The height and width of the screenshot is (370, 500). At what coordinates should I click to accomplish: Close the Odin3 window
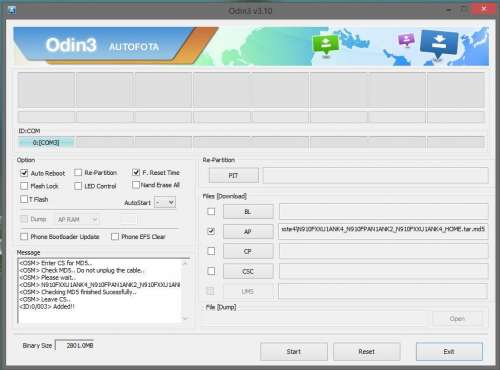[484, 9]
